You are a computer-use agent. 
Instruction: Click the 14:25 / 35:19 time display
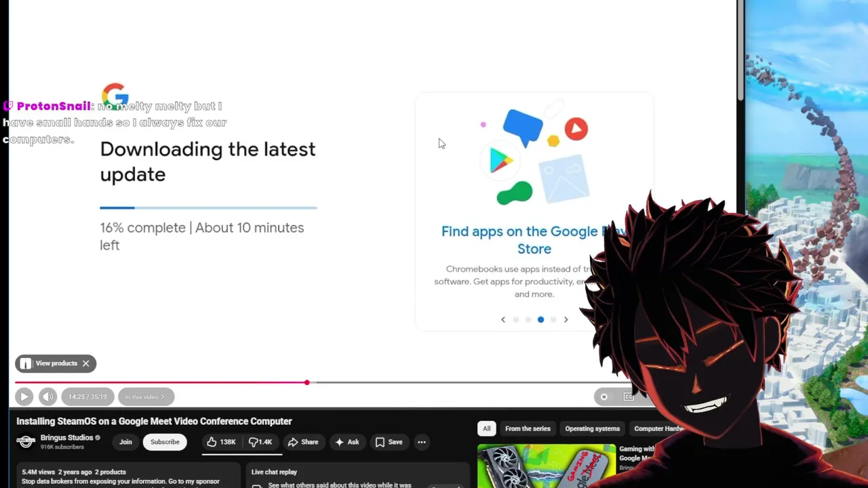(x=87, y=396)
